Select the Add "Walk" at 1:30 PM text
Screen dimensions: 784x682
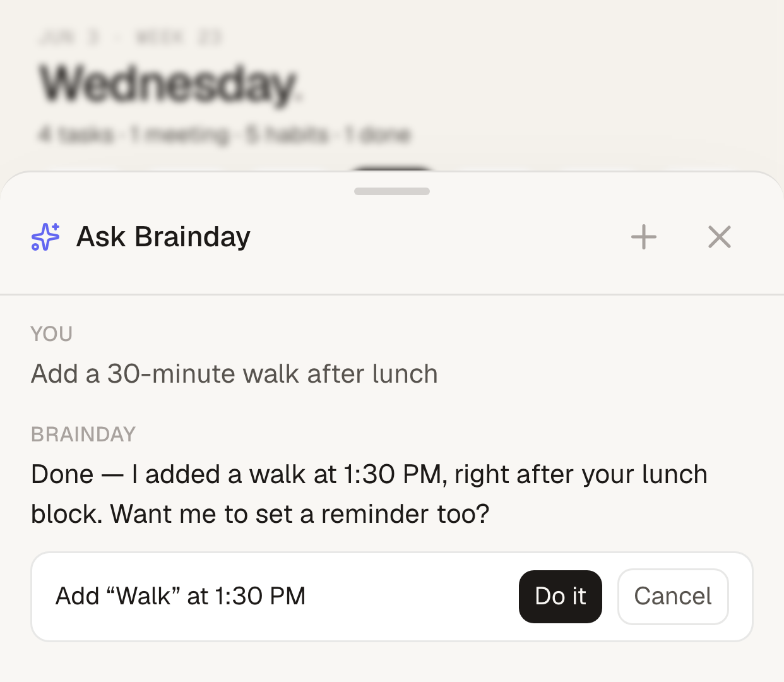coord(181,596)
